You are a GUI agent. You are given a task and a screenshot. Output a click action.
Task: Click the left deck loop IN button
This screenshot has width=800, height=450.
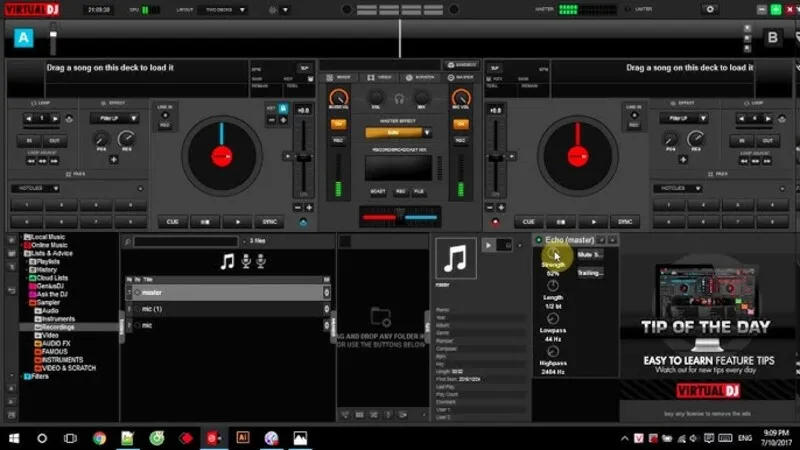tap(29, 141)
